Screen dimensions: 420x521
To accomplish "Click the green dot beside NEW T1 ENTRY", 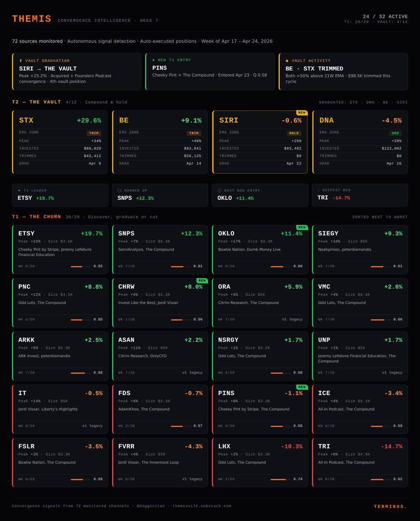I will point(154,60).
